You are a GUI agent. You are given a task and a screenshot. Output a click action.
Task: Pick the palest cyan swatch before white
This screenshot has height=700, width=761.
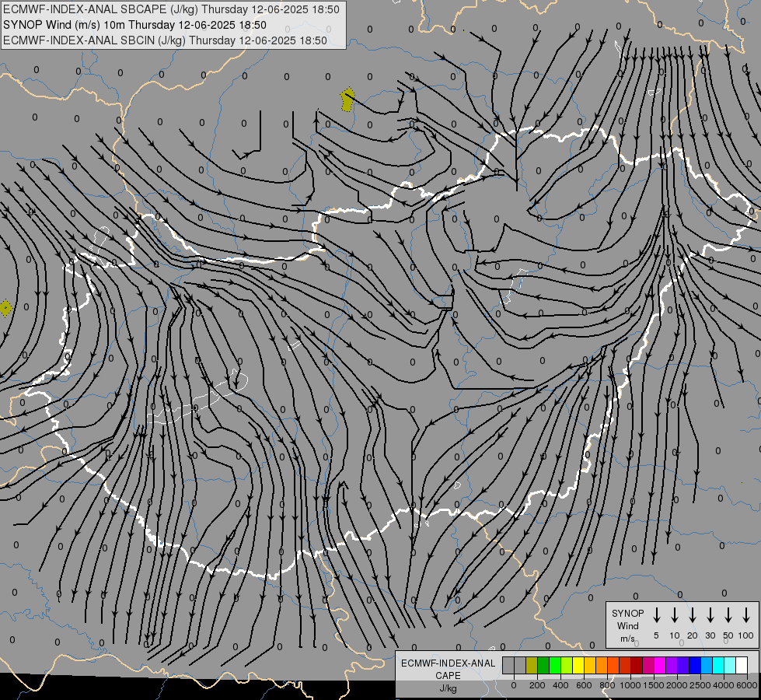[729, 665]
